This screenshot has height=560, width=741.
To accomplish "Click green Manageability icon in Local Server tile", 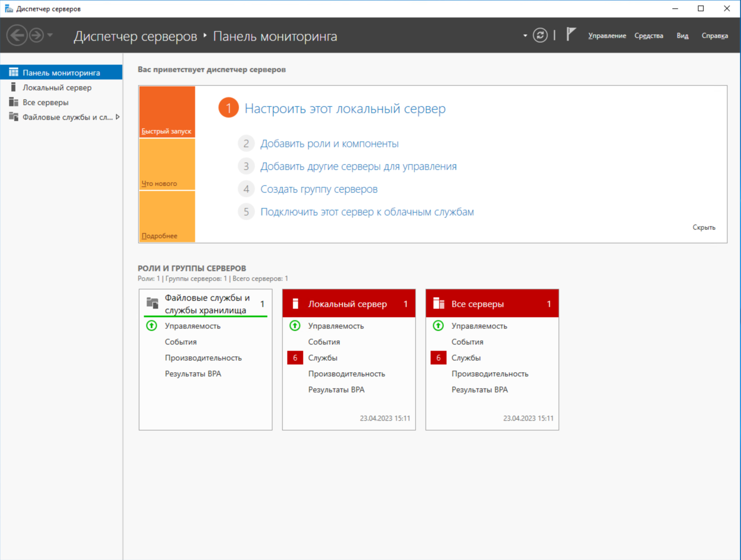I will click(x=295, y=326).
